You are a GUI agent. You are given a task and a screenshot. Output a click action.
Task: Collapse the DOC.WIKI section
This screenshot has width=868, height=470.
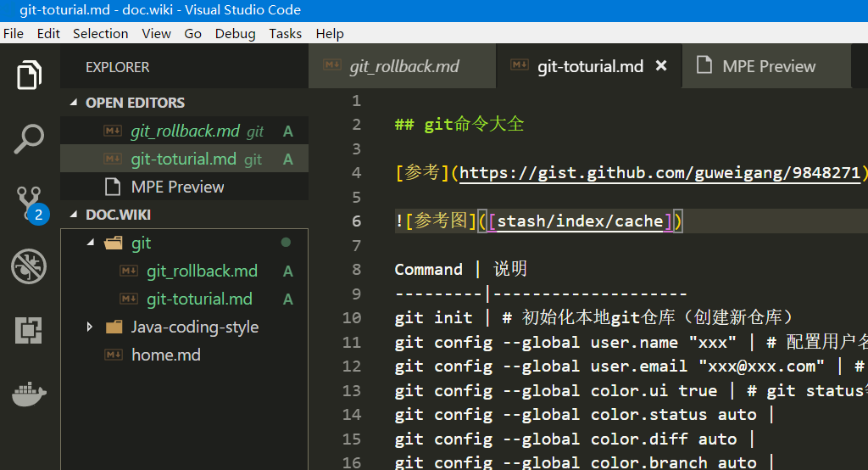coord(74,215)
